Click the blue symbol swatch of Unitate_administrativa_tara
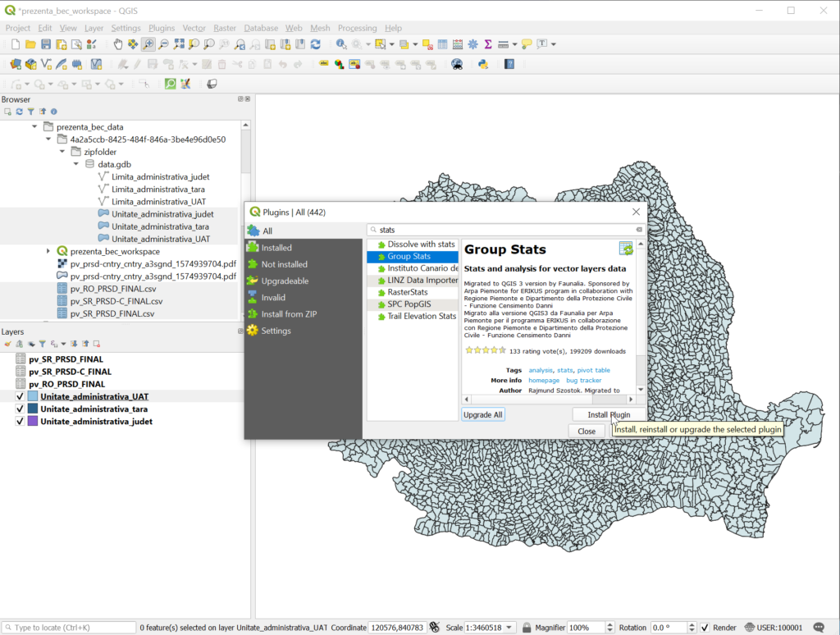Screen dimensions: 840x635 point(33,409)
